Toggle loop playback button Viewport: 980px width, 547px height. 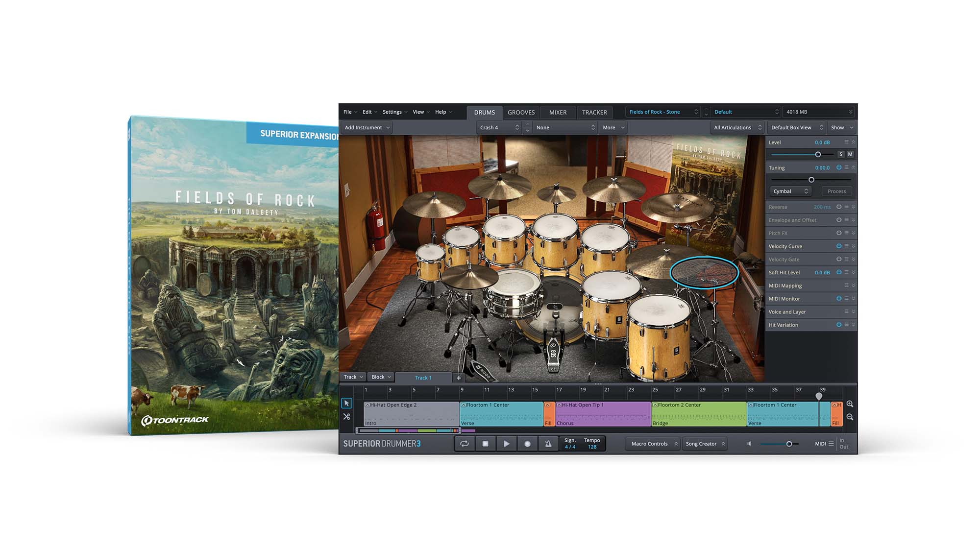tap(464, 444)
